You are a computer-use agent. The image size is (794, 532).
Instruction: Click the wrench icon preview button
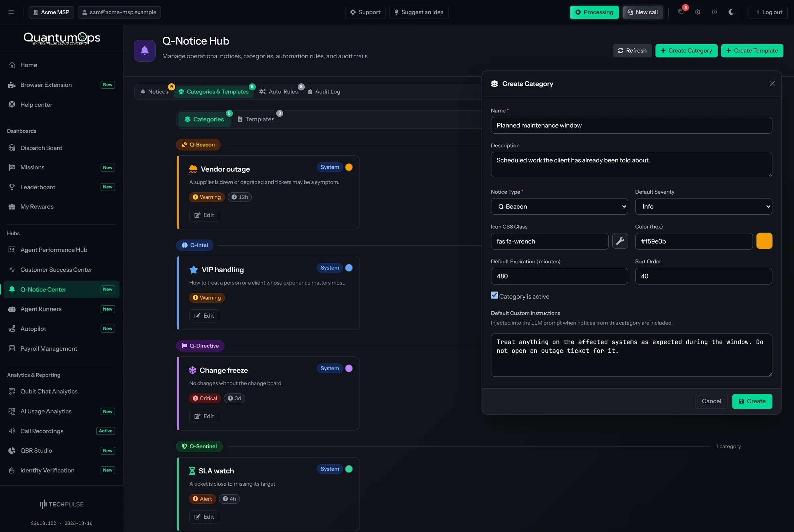[620, 241]
